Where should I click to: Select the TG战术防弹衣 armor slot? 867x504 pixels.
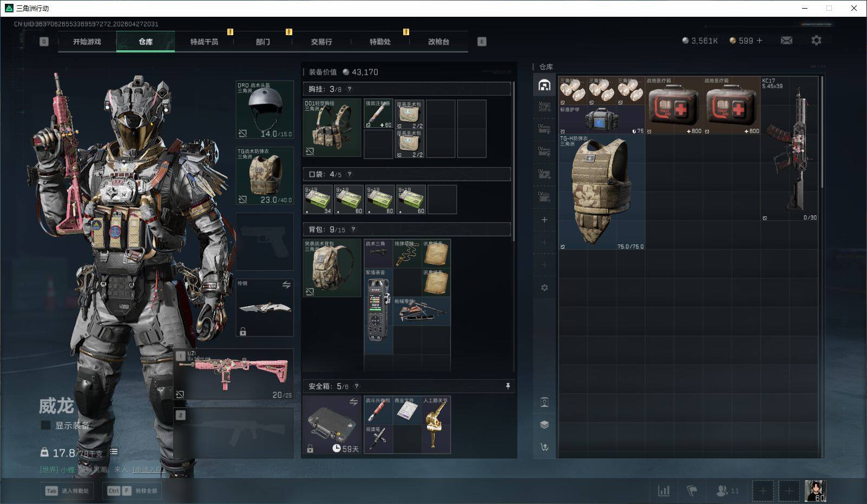point(265,176)
